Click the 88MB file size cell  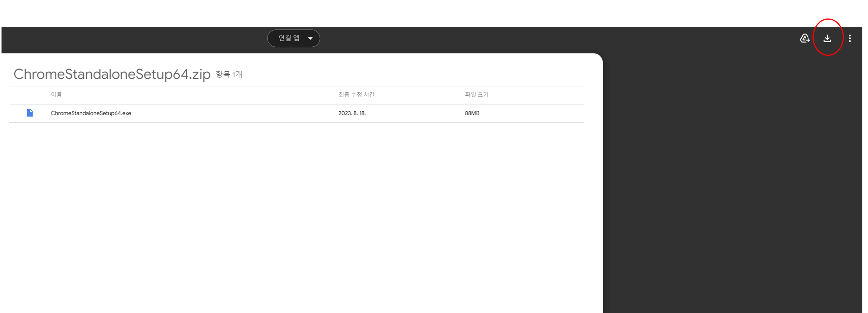472,113
